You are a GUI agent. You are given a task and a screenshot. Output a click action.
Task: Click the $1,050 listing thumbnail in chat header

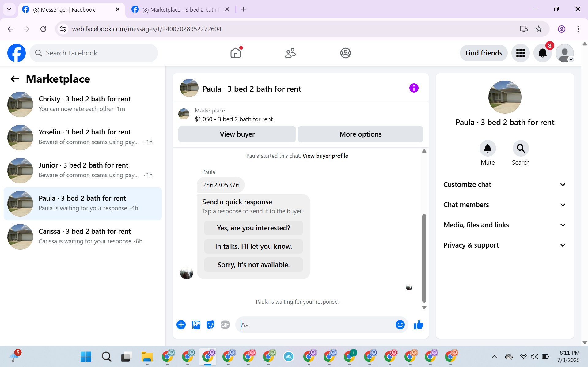pos(184,114)
